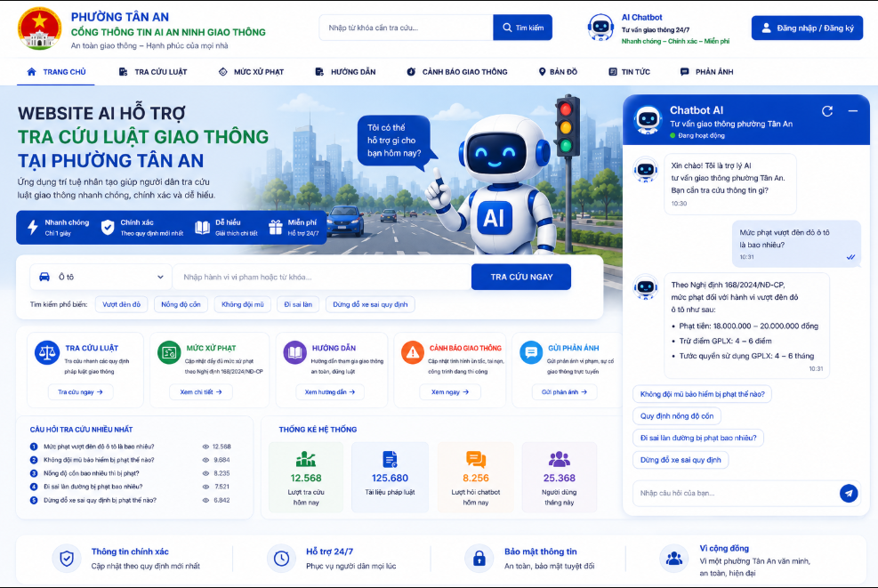Click the robot speech bubble Tôi có thể hỗ trợ
878x588 pixels.
point(394,141)
